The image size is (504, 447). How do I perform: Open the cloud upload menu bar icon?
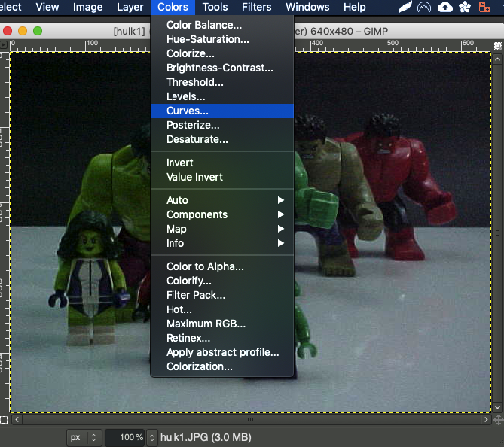[x=445, y=7]
